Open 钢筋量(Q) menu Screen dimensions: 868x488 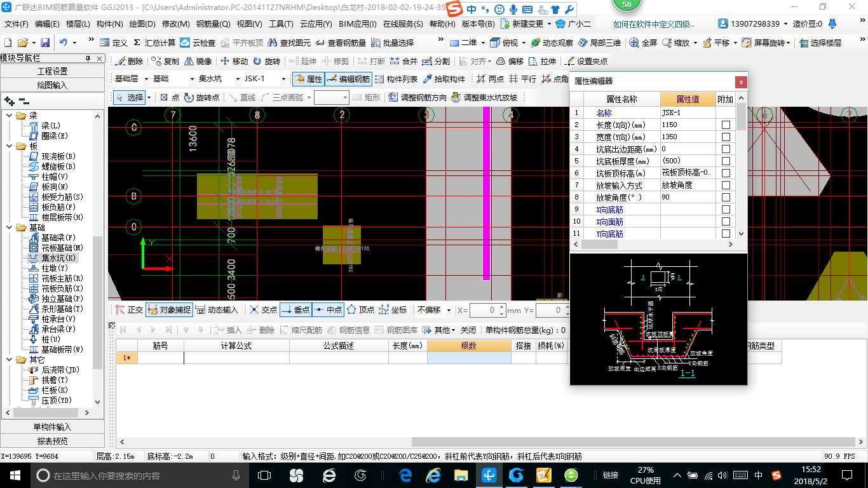213,24
